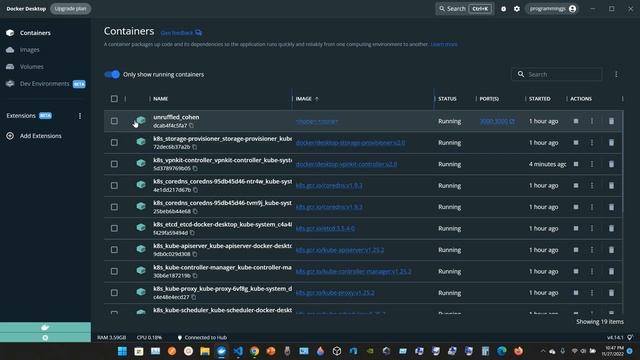Stop the unruffled_cohen container

(x=576, y=121)
